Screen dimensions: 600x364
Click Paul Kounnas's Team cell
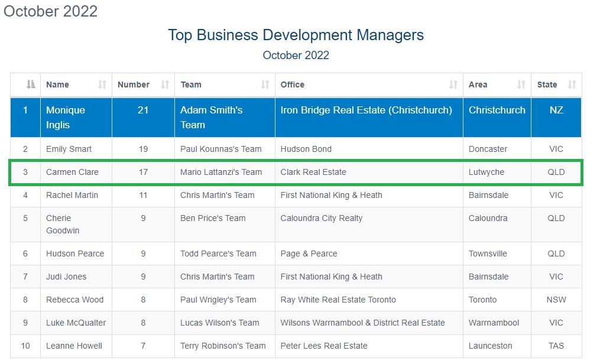(225, 149)
